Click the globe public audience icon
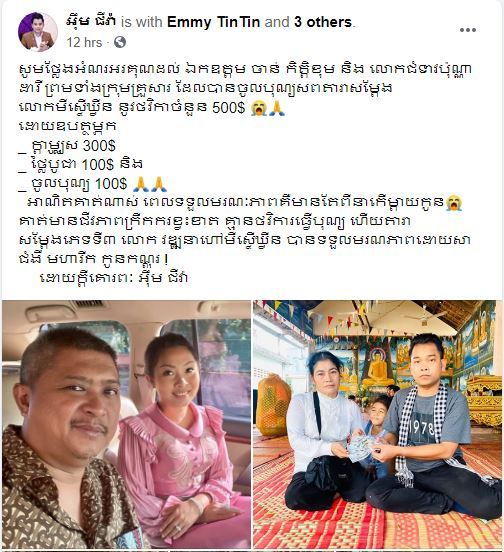This screenshot has height=552, width=504. (120, 43)
